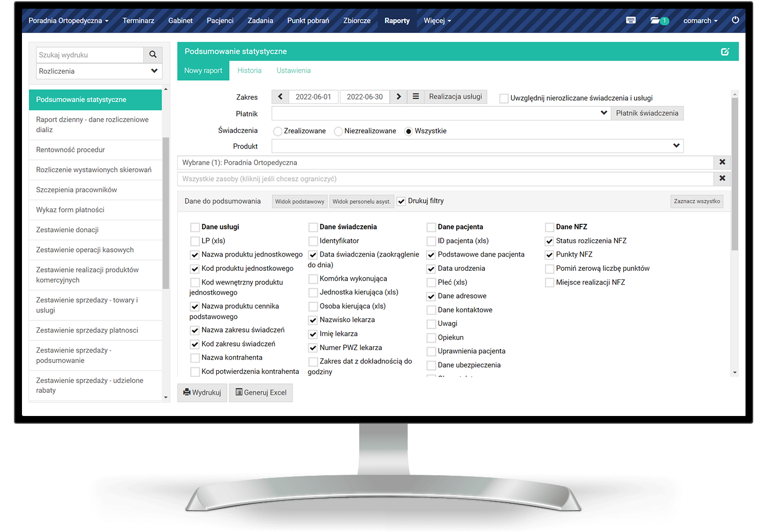Open the date range preset menu icon

(x=416, y=97)
